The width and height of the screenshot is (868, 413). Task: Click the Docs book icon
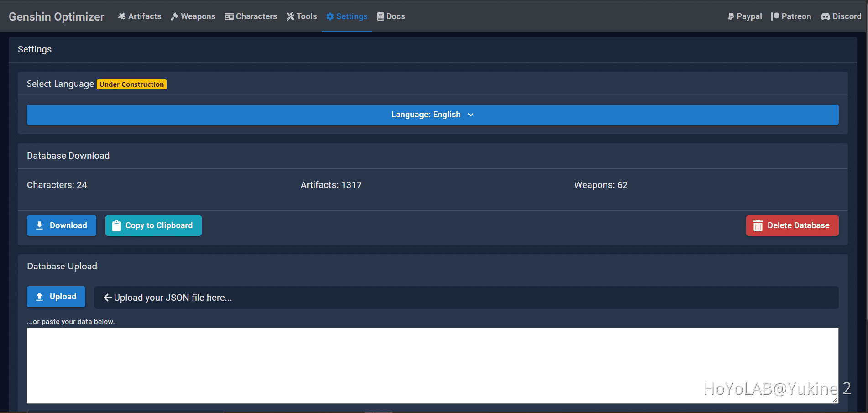(380, 16)
